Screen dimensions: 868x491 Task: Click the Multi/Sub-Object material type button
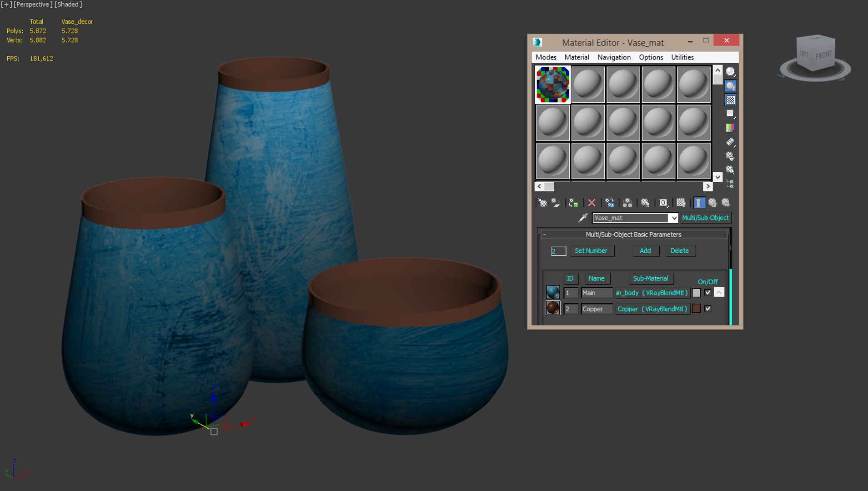click(705, 218)
